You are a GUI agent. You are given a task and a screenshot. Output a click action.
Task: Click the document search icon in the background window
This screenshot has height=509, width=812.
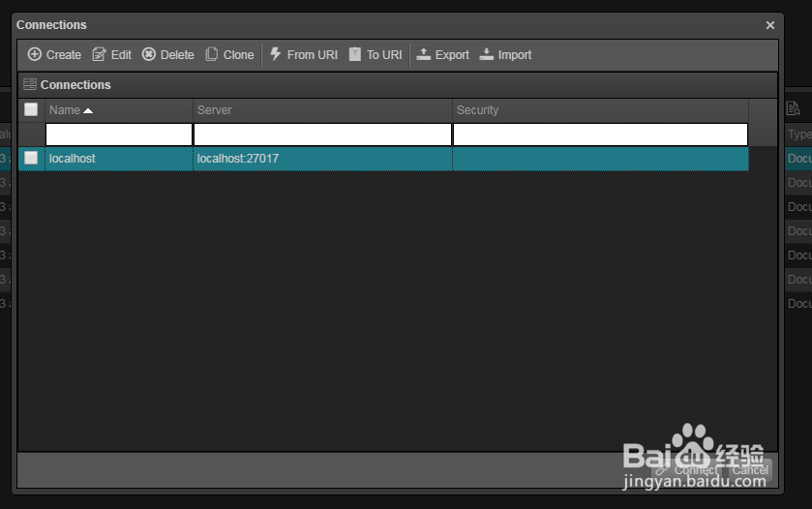coord(793,108)
